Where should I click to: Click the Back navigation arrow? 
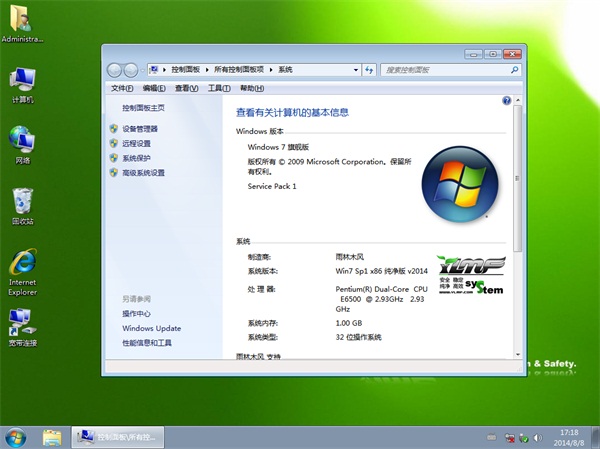114,70
